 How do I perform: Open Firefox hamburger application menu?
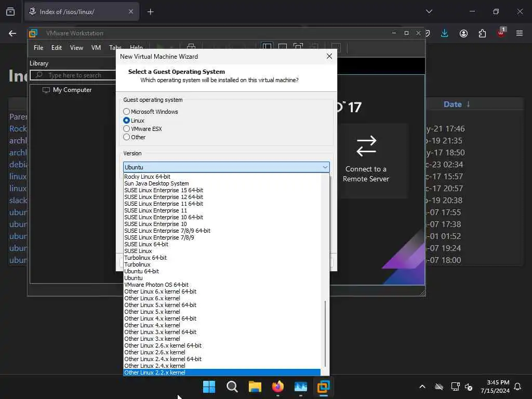pos(520,33)
